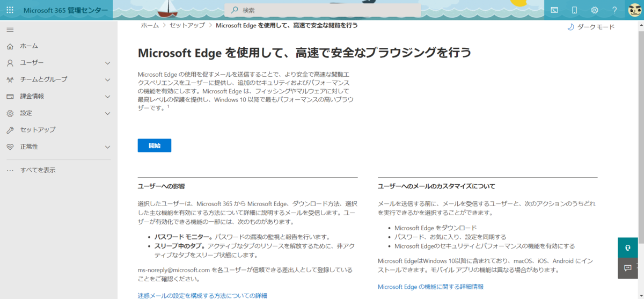Viewport: 644px width, 299px height.
Task: Collapse the navigation menu hamburger icon
Action: (x=10, y=30)
